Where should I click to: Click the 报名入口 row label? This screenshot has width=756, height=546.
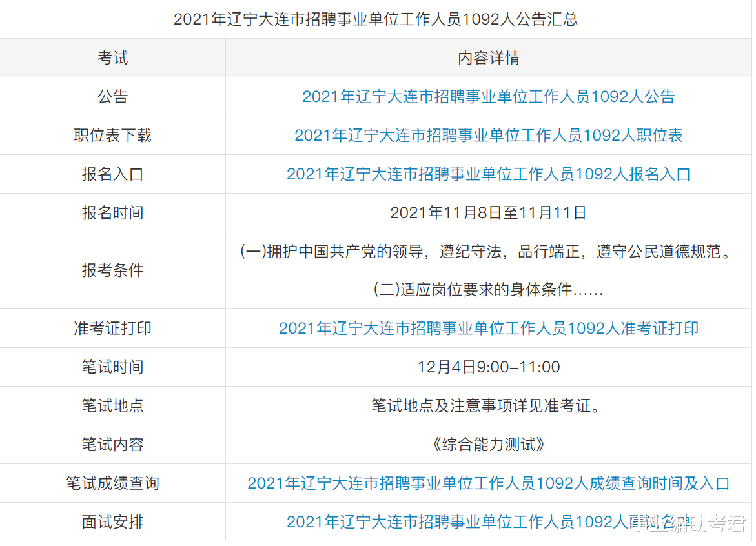pyautogui.click(x=113, y=174)
